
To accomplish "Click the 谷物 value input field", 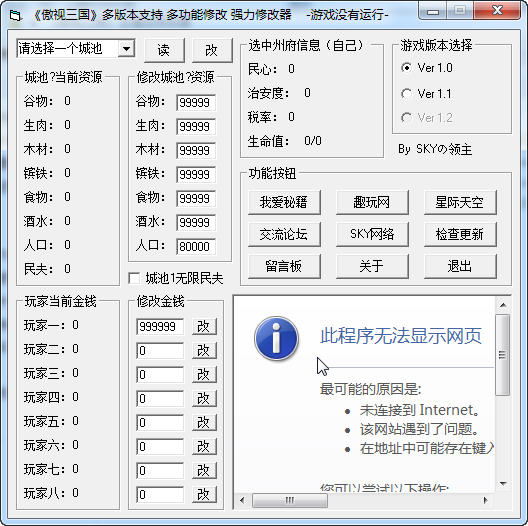I will (196, 102).
